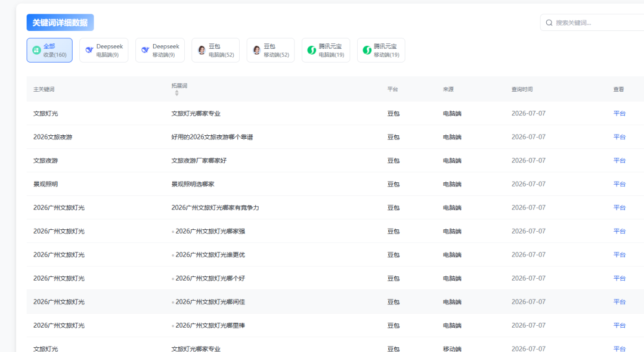Click the 豆包 platform cell in 景观照明 row
644x352 pixels.
[x=394, y=184]
